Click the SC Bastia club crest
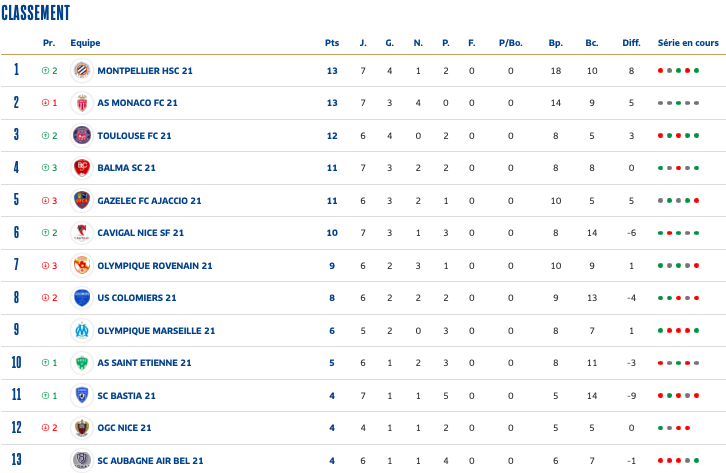This screenshot has width=726, height=473. pos(82,395)
